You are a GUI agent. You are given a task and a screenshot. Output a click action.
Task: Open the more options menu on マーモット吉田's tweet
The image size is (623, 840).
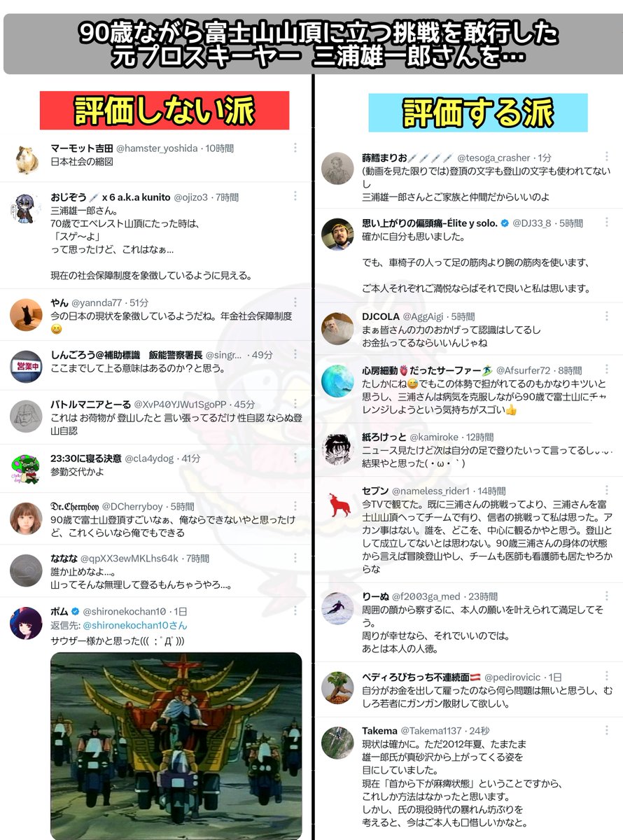coord(295,148)
